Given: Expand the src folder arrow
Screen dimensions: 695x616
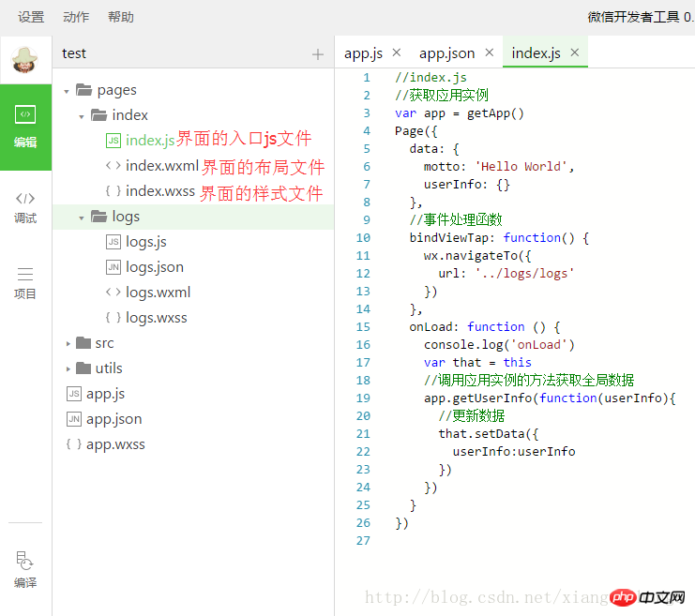Looking at the screenshot, I should tap(68, 343).
